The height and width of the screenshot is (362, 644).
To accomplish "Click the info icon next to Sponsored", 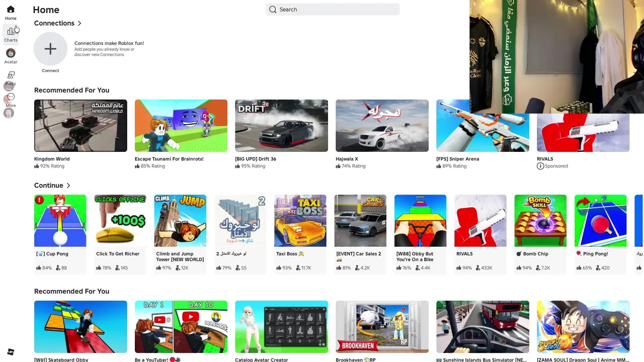I will coord(540,166).
